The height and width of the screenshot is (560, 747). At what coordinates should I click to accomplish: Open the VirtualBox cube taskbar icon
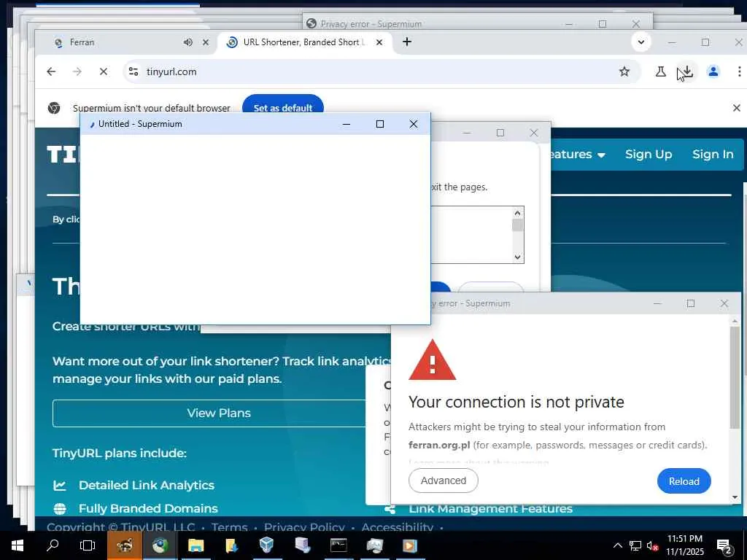(x=267, y=545)
